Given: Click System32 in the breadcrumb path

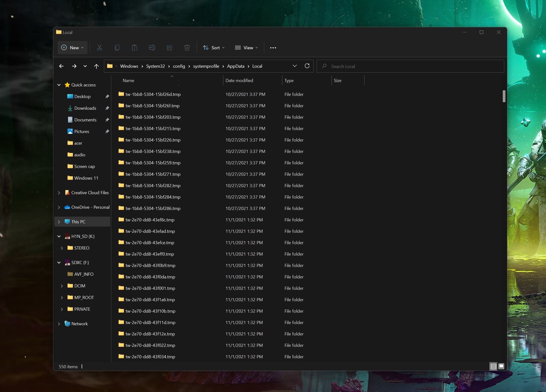Looking at the screenshot, I should [x=155, y=66].
